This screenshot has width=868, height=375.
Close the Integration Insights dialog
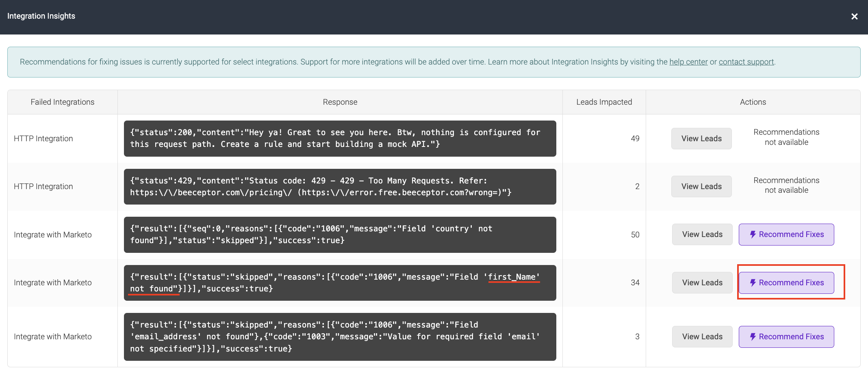coord(854,16)
